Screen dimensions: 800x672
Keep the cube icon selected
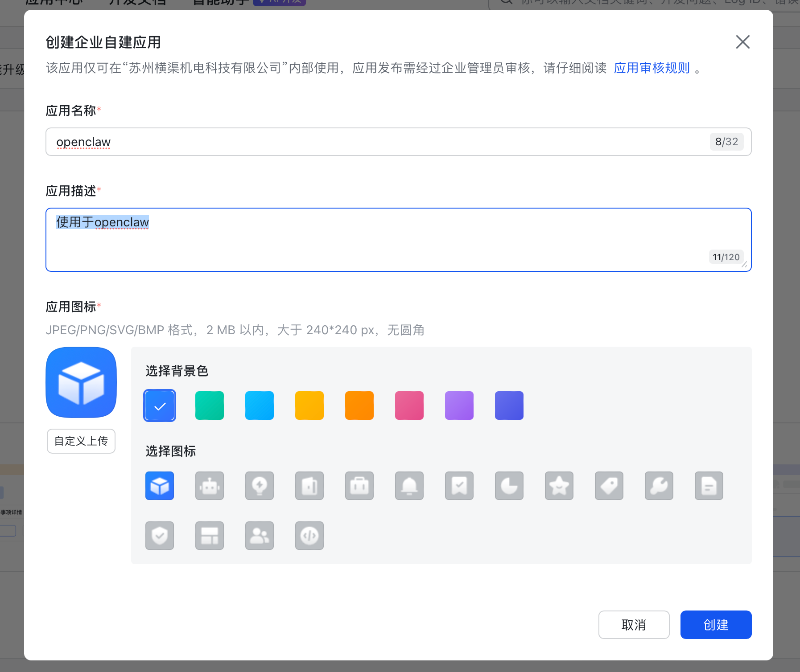tap(159, 486)
